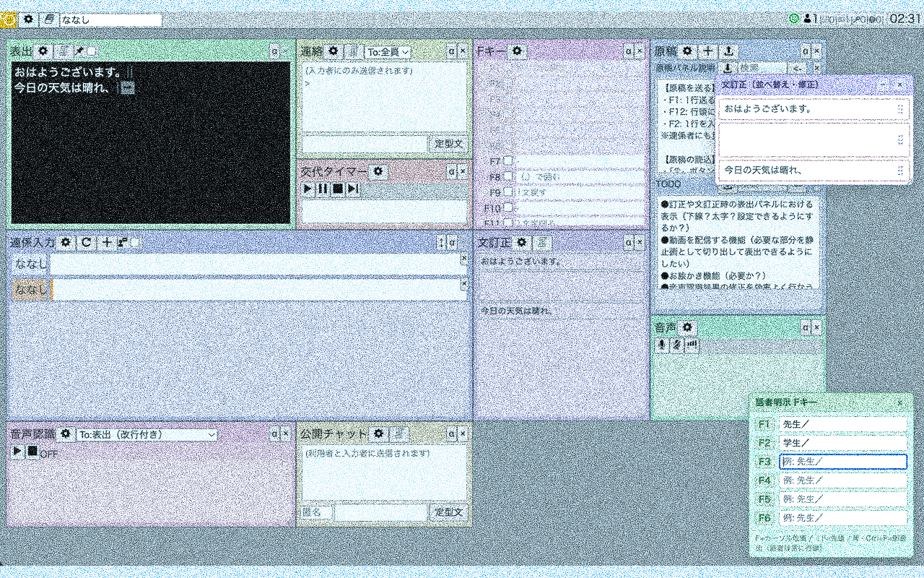Open 音声認識 settings gear
The image size is (924, 578).
pos(66,434)
